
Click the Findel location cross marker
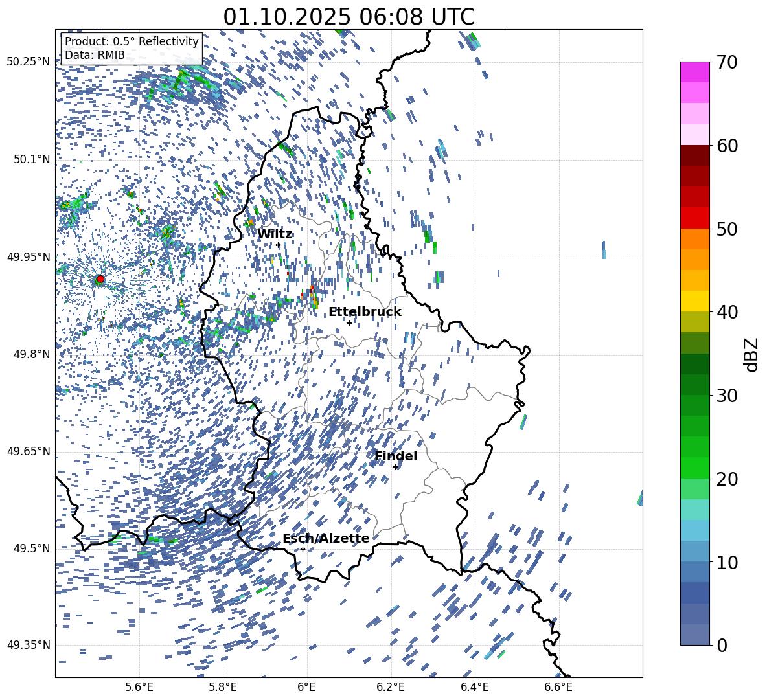(395, 468)
